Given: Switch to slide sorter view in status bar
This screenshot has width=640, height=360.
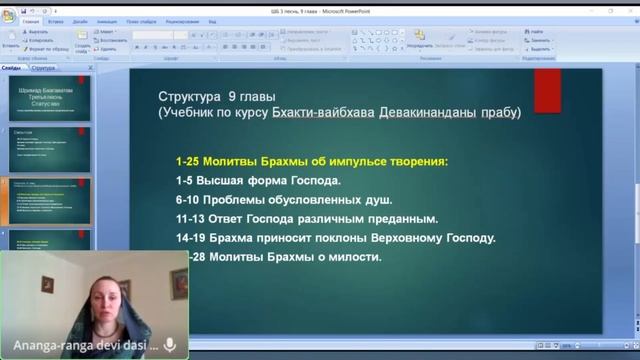Looking at the screenshot, I should tap(548, 346).
